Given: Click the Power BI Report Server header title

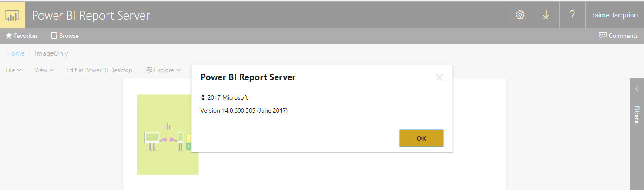Looking at the screenshot, I should [x=91, y=16].
